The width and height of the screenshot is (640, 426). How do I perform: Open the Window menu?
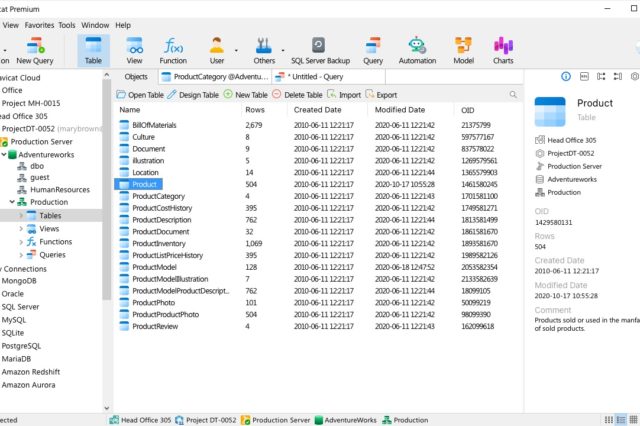(95, 25)
